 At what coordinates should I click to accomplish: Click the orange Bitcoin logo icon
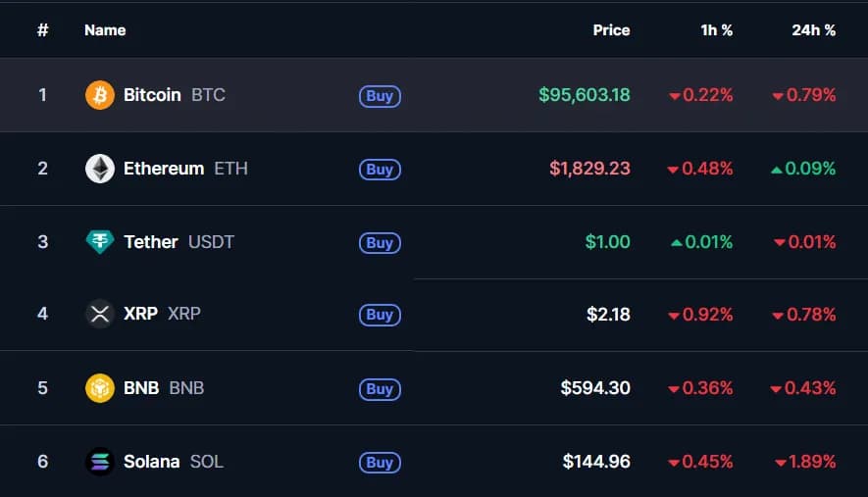[100, 95]
